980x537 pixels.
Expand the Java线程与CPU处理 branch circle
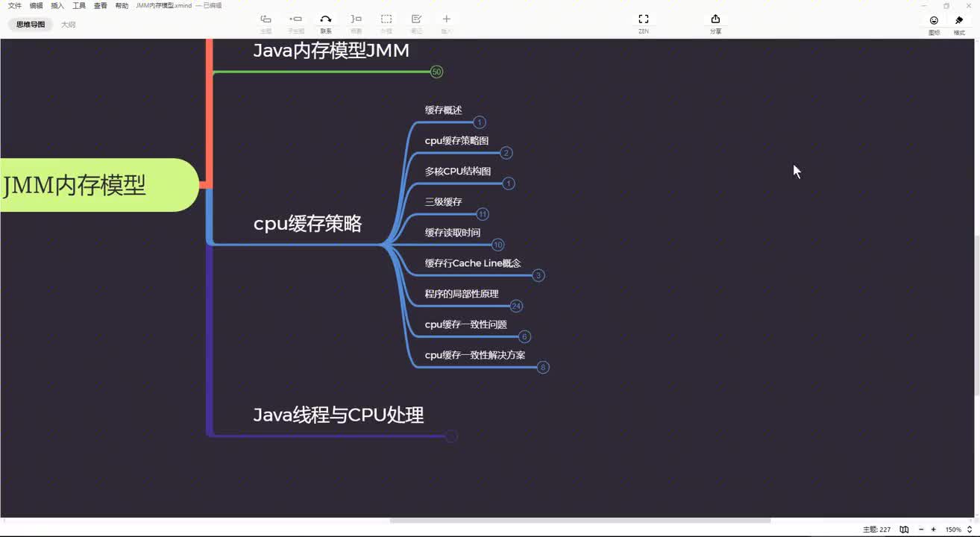tap(451, 436)
